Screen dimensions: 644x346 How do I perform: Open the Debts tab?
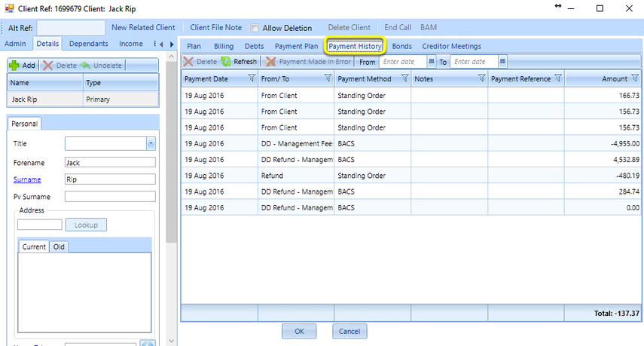[255, 47]
